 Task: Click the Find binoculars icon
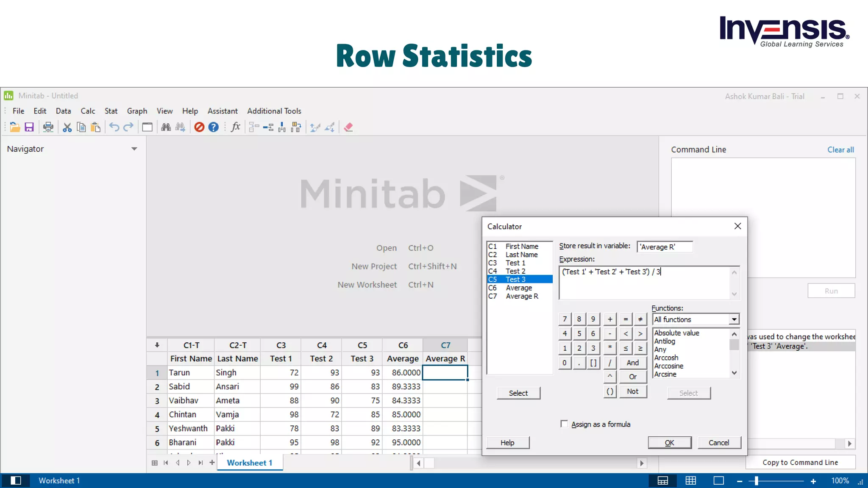(166, 127)
